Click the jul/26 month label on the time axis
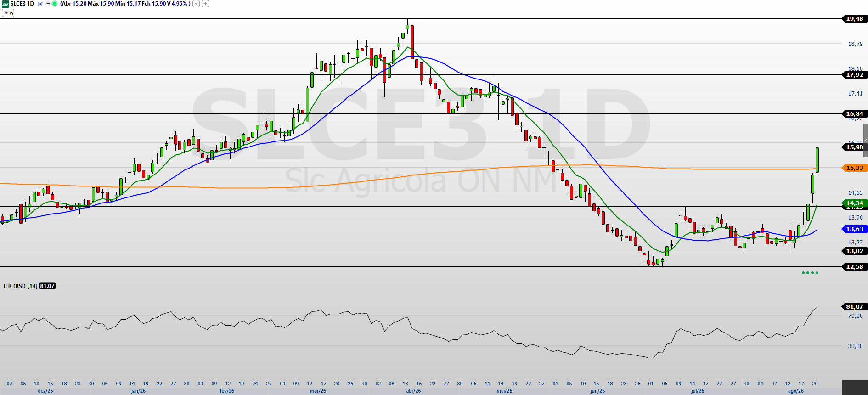Screen dimensions: 868x395 698,391
